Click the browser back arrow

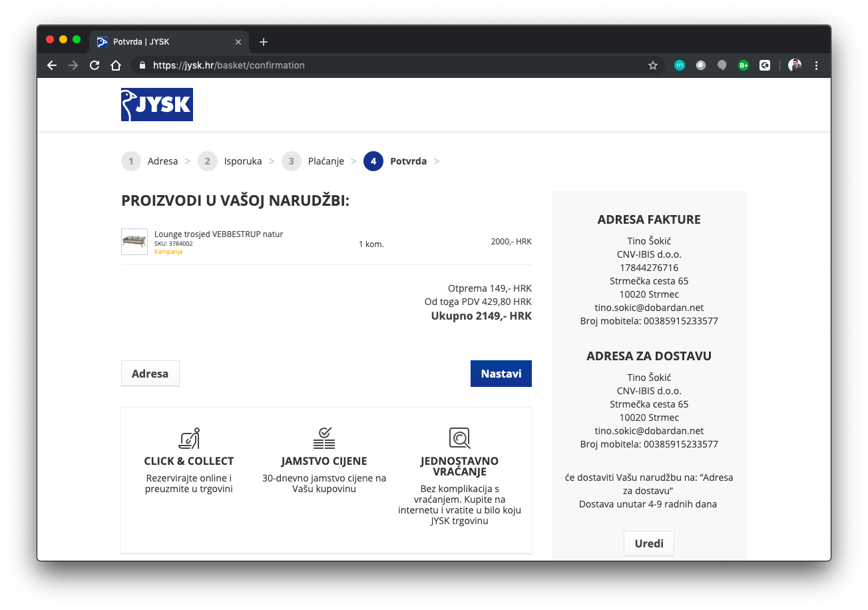click(52, 65)
